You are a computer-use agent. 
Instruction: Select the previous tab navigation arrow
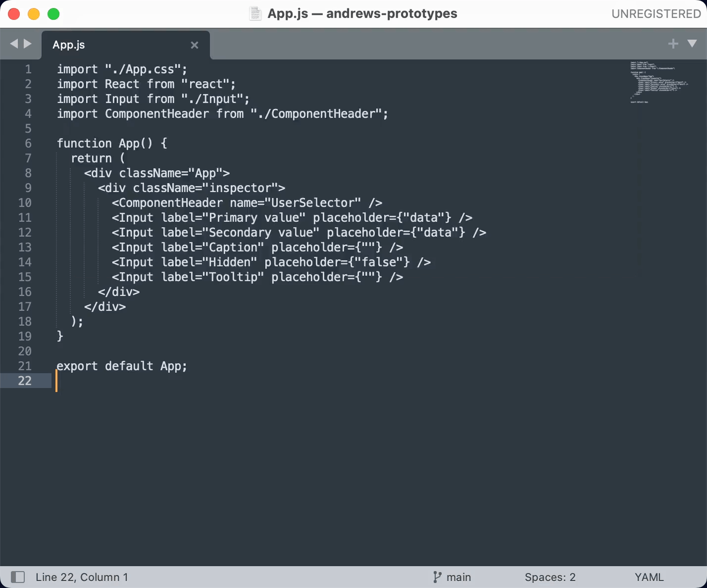13,44
